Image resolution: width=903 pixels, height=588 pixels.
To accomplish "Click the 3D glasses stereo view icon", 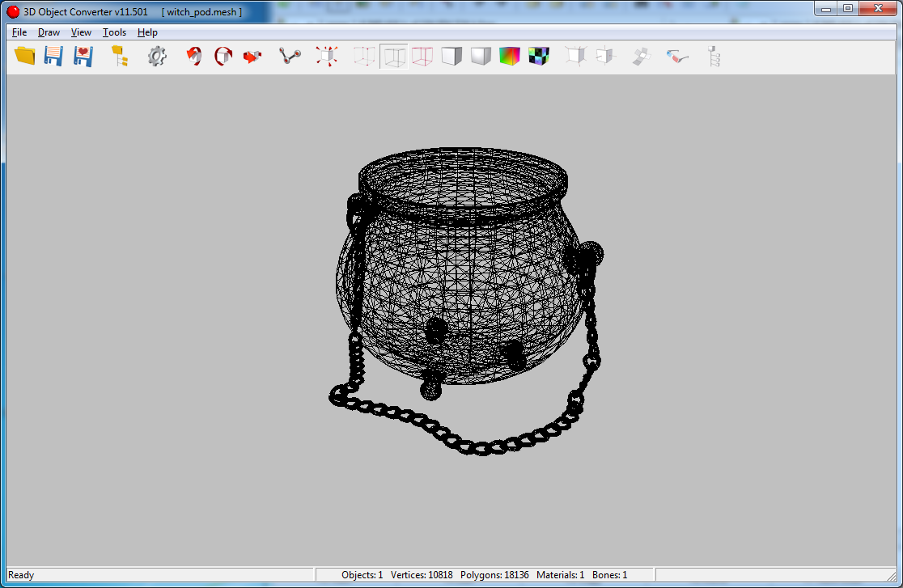I will pos(677,57).
